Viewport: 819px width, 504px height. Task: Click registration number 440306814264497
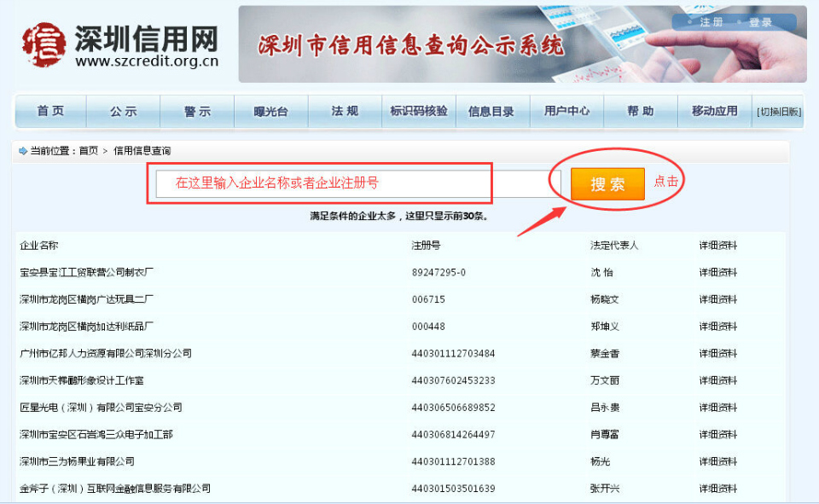[x=453, y=435]
